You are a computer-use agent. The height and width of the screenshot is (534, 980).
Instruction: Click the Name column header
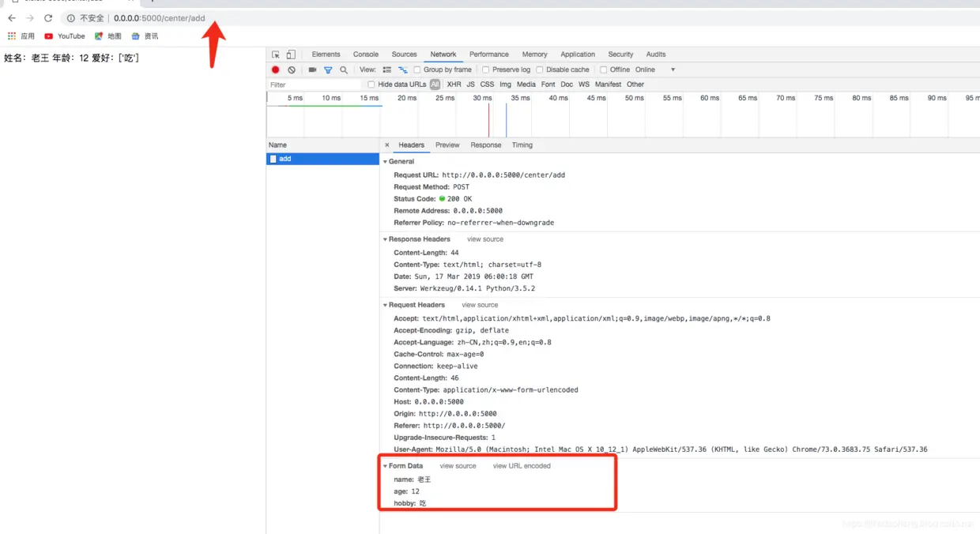[322, 145]
